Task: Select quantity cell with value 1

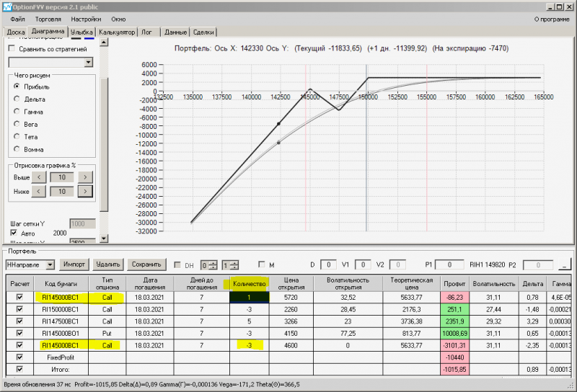Action: (249, 297)
